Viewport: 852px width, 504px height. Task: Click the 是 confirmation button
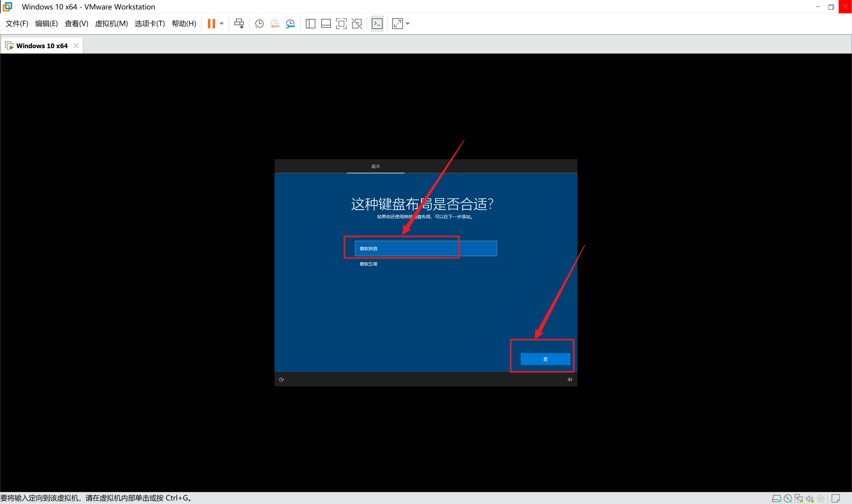(545, 359)
